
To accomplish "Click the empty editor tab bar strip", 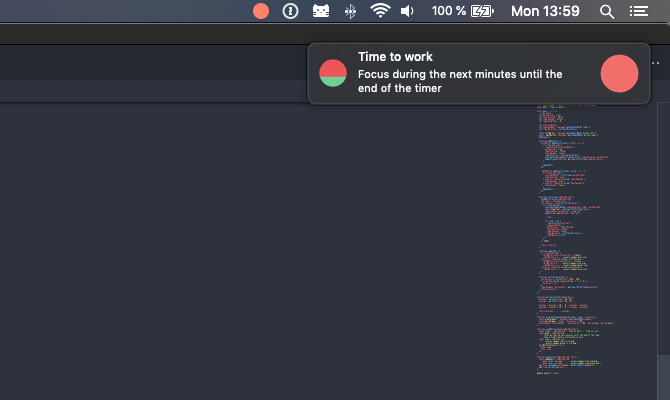I will click(150, 64).
